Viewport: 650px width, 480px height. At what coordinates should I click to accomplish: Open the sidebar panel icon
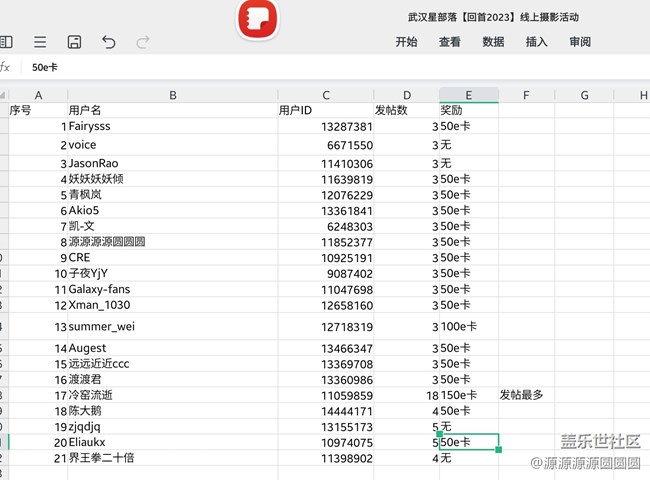click(6, 42)
